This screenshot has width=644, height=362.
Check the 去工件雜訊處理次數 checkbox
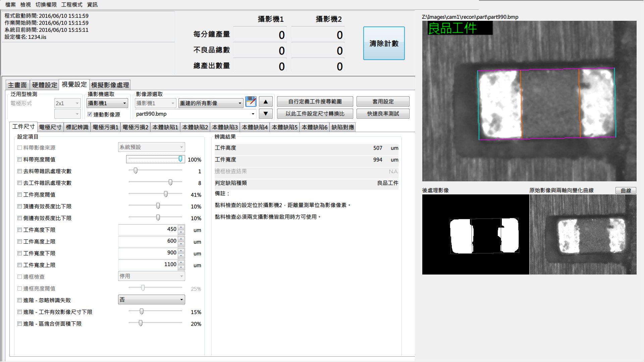(19, 183)
